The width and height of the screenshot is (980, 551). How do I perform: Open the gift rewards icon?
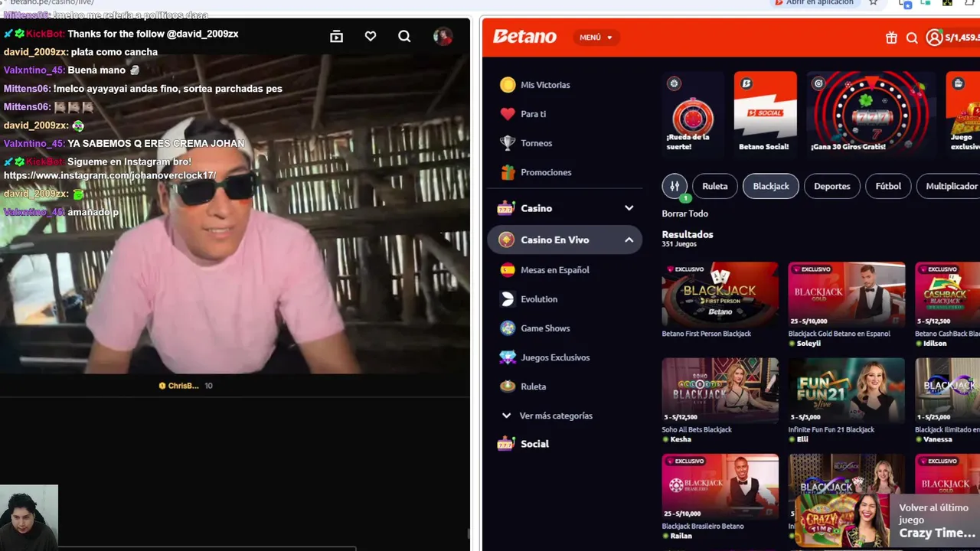(891, 37)
